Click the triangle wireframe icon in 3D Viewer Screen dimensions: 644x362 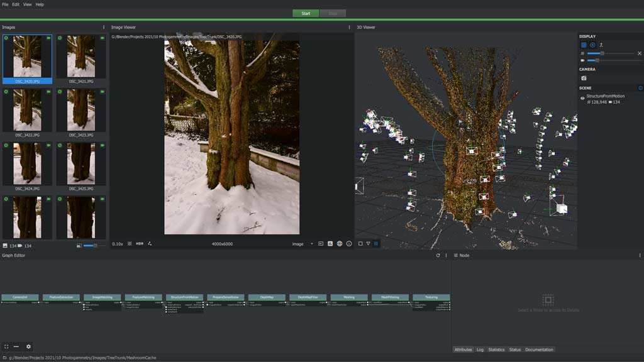368,243
